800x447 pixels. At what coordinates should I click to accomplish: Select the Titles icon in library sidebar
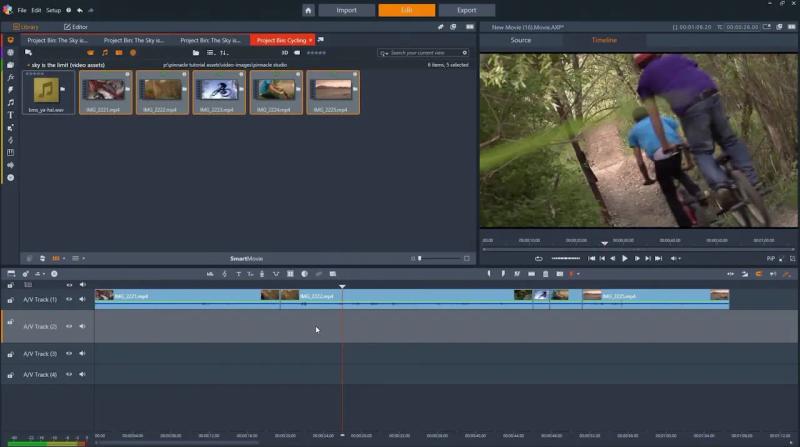[x=10, y=115]
